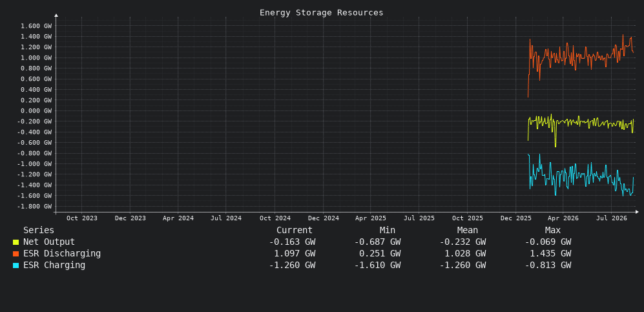Click the cyan ESR Charging legend swatch
The width and height of the screenshot is (644, 312).
pos(16,265)
